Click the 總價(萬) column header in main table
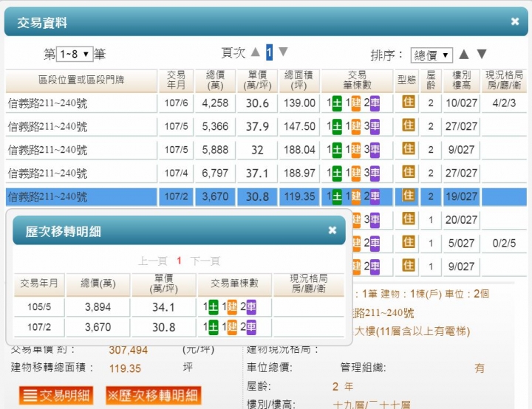This screenshot has height=409, width=532. tap(215, 80)
